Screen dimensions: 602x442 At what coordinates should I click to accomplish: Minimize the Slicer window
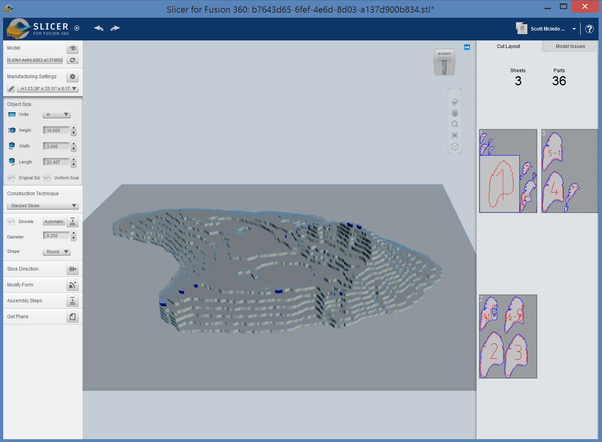coord(547,7)
